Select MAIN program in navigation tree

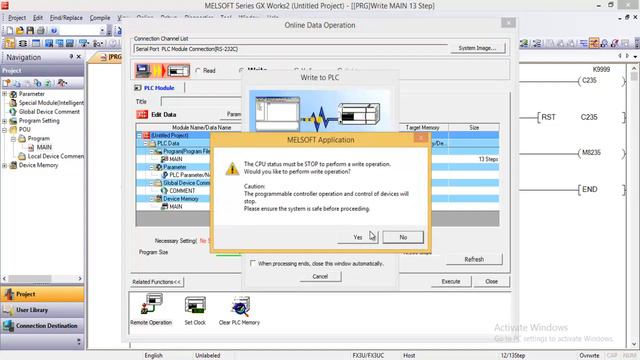click(44, 147)
